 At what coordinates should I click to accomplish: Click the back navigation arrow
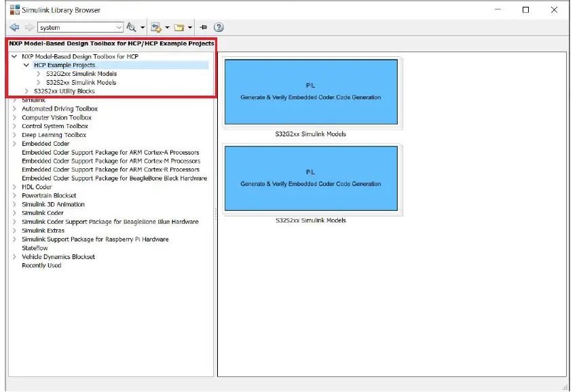tap(14, 27)
